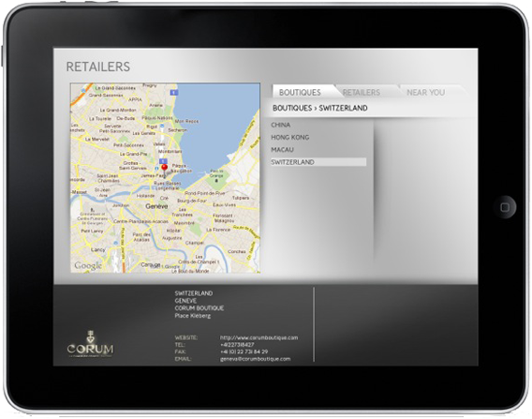Select Hong Kong in the country list
Viewport: 532px width, 419px height.
[x=290, y=137]
